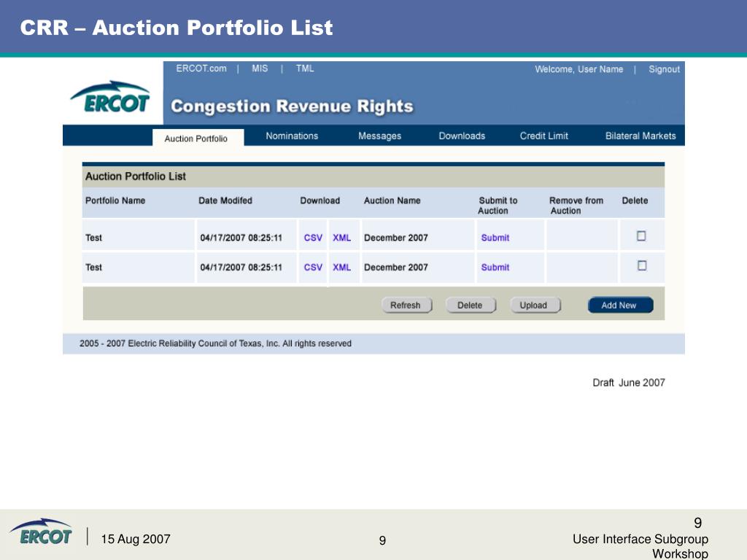Download XML for the first Test portfolio
The width and height of the screenshot is (747, 560).
(341, 238)
